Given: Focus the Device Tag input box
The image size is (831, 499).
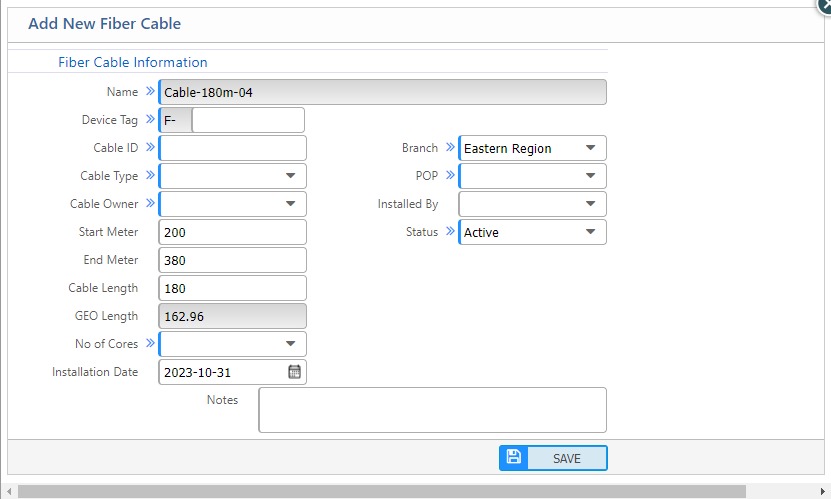Looking at the screenshot, I should click(247, 120).
